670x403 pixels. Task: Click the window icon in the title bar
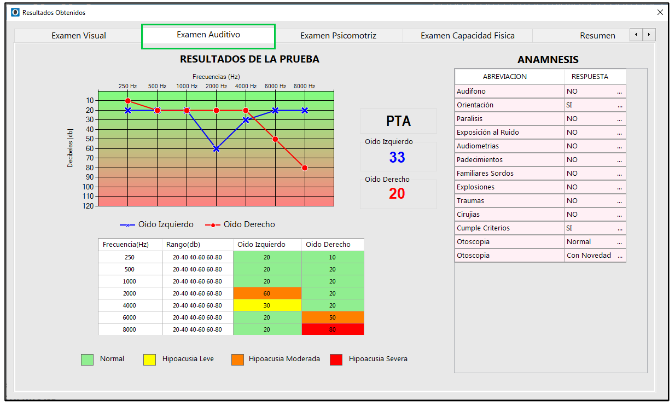coord(13,12)
